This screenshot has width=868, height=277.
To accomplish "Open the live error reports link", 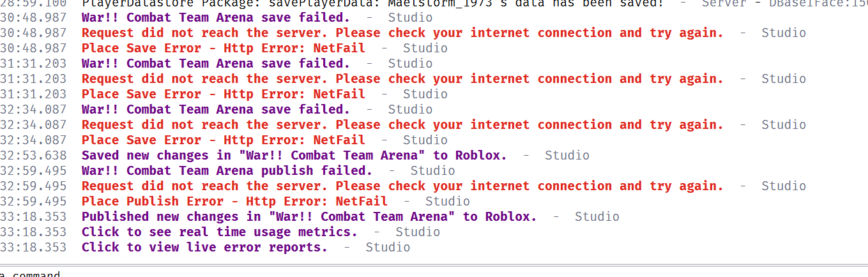I will [x=204, y=247].
